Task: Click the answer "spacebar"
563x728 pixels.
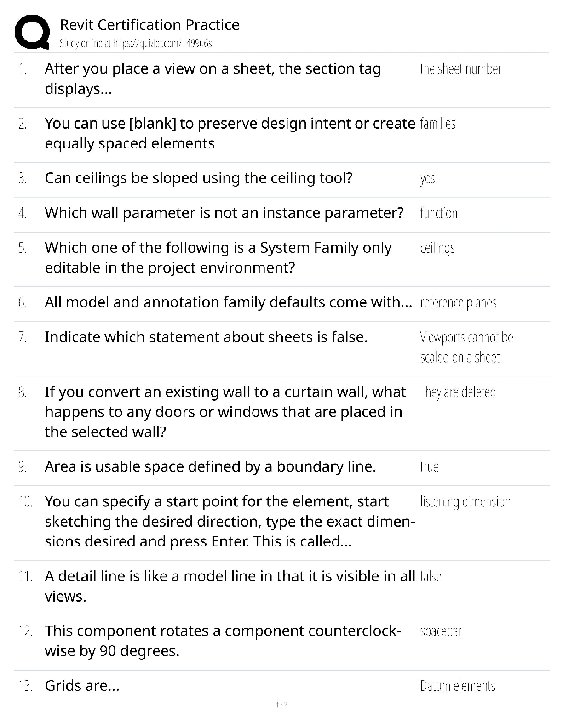Action: [x=441, y=631]
